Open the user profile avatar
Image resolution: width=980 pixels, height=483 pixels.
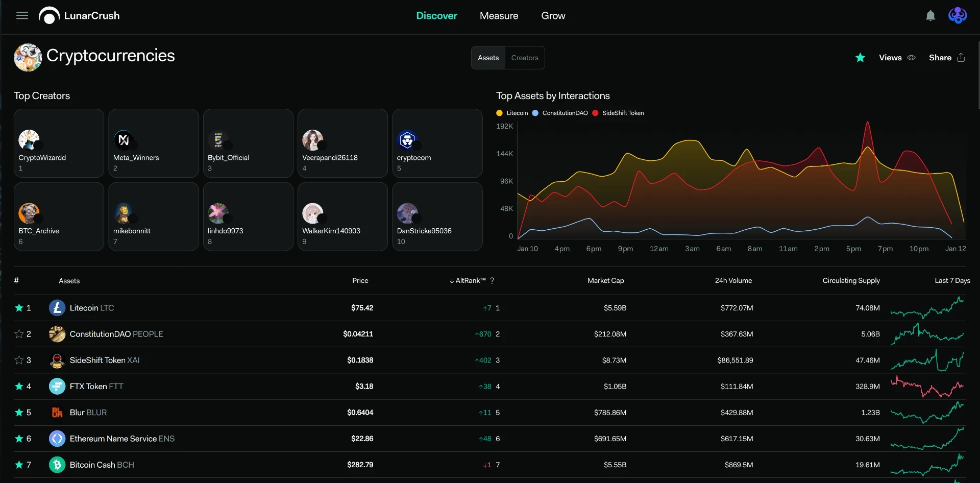pos(958,15)
